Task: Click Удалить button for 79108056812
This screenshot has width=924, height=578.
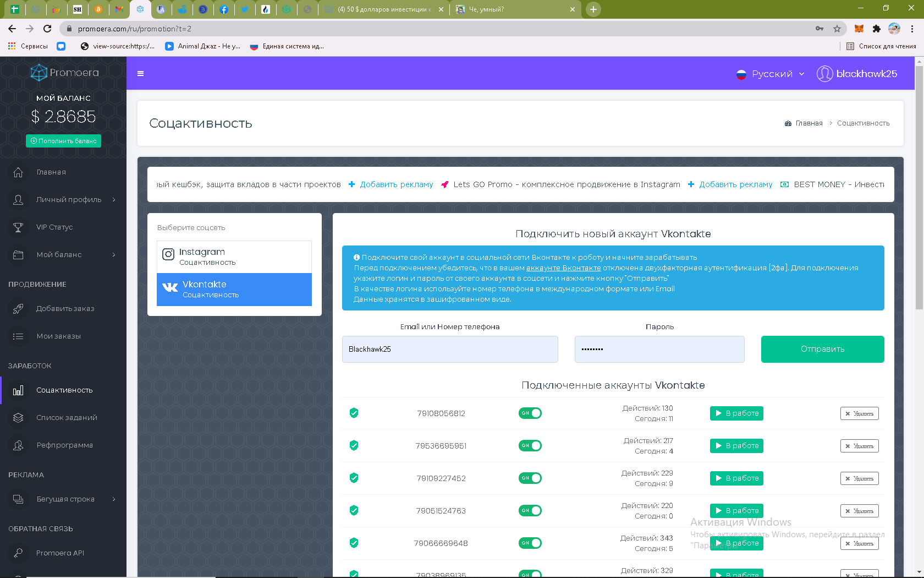Action: pyautogui.click(x=859, y=413)
